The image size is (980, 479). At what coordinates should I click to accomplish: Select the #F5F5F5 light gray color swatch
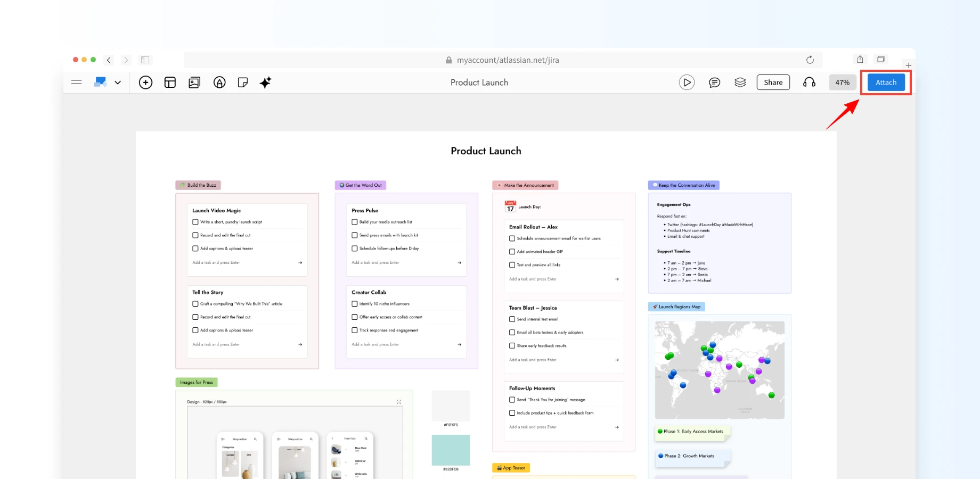pyautogui.click(x=451, y=406)
